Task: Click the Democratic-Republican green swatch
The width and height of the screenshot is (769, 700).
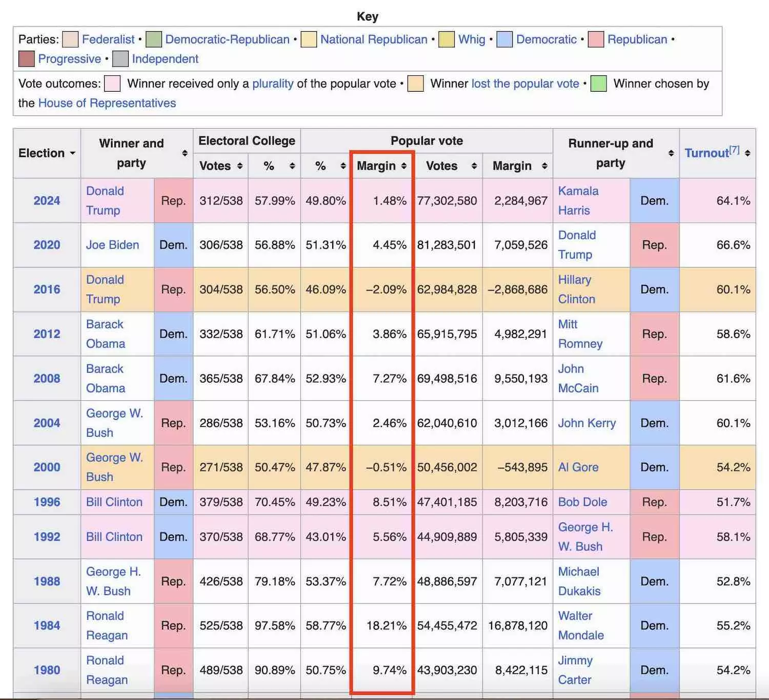Action: [153, 39]
